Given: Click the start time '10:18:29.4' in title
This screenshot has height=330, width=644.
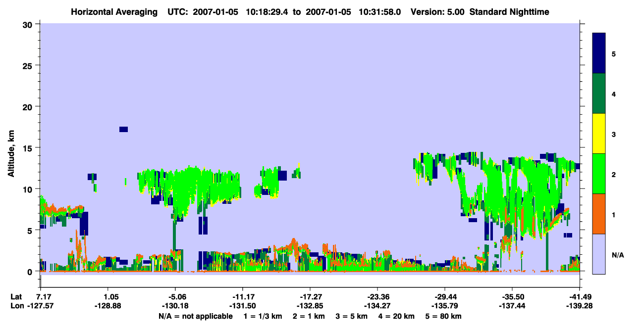Looking at the screenshot, I should [x=266, y=11].
